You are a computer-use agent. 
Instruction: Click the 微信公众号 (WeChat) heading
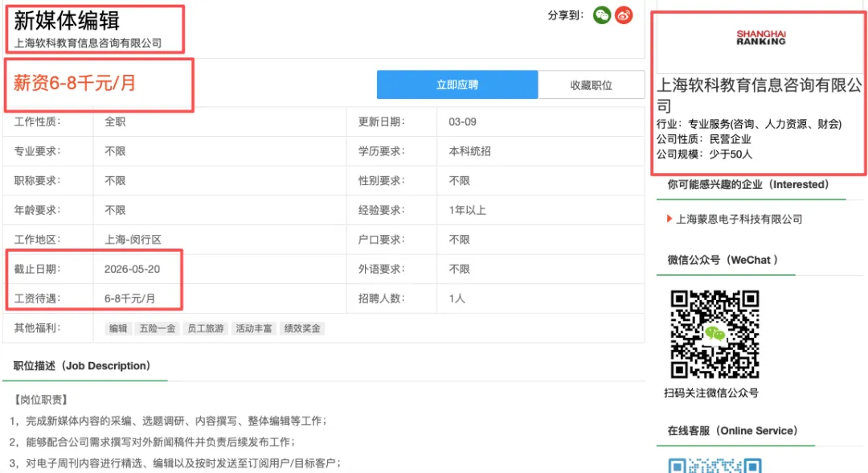click(x=723, y=260)
